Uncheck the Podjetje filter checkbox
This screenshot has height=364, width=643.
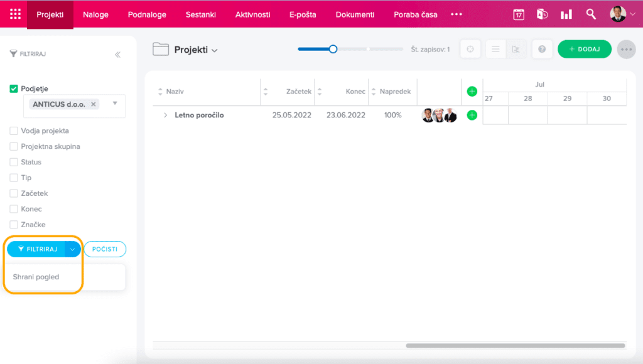pos(14,89)
